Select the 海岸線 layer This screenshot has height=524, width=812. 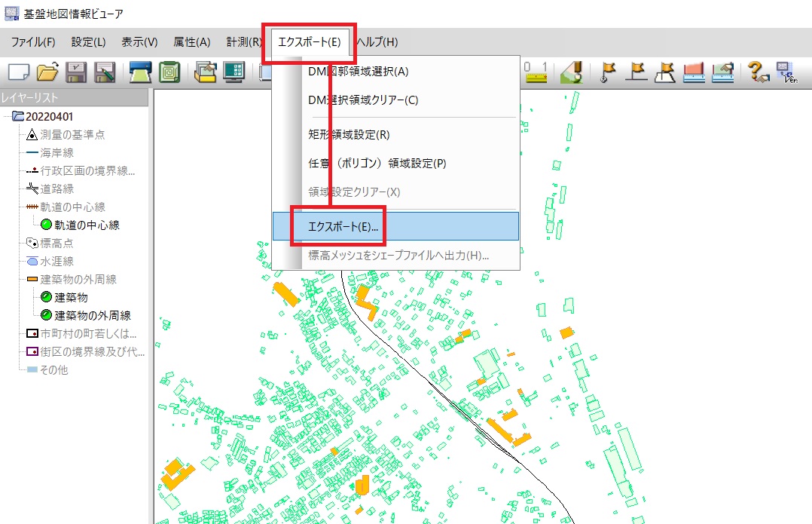[x=57, y=153]
